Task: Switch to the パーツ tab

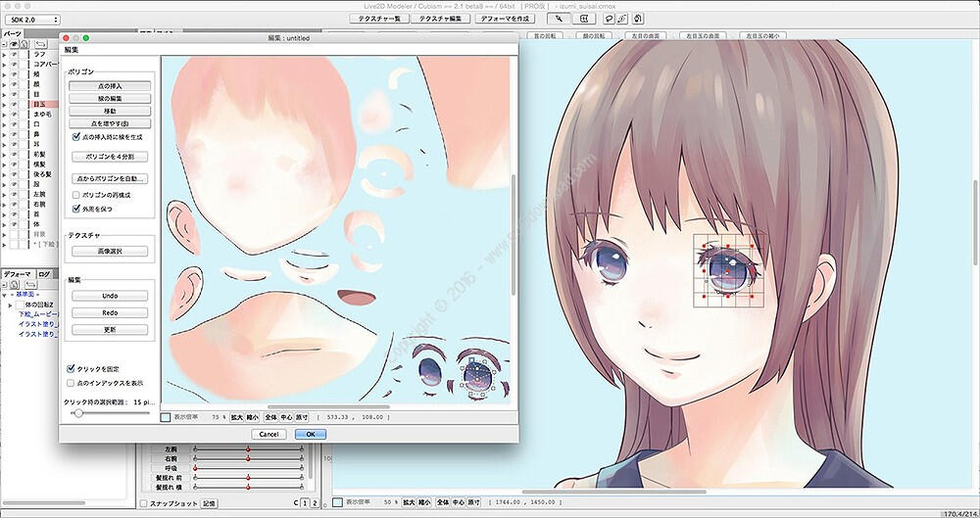Action: coord(12,32)
